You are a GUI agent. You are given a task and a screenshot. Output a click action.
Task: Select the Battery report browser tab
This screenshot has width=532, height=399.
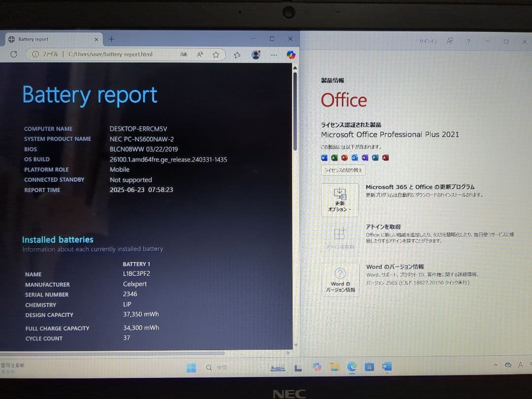pos(49,39)
